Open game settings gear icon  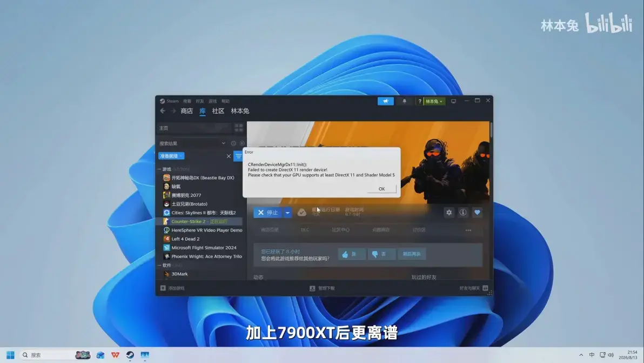[x=449, y=213]
